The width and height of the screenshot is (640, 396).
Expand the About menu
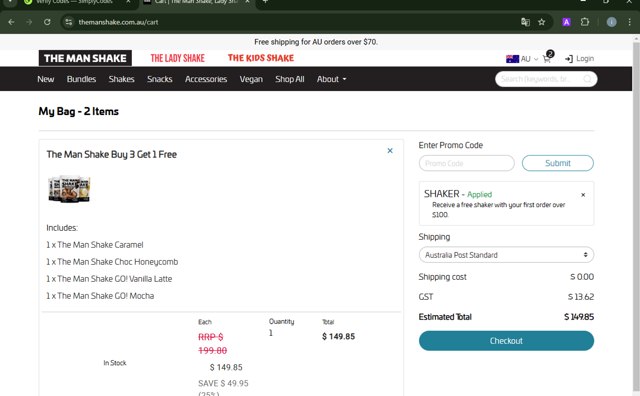(331, 79)
